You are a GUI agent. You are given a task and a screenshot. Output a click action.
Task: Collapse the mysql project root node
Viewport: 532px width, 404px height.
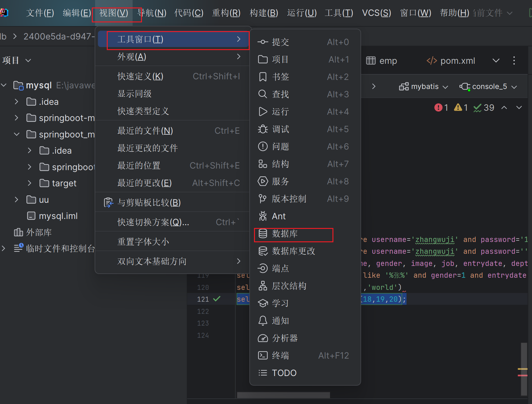[4, 85]
